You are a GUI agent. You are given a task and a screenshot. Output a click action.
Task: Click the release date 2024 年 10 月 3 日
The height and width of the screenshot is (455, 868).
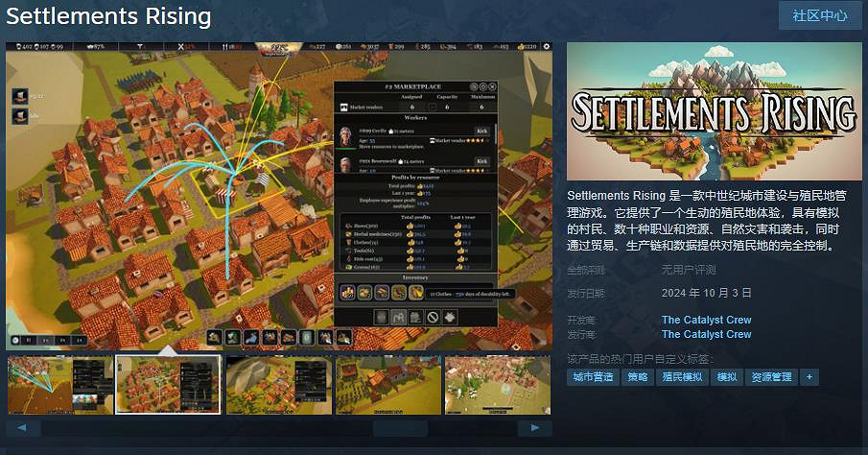pos(706,293)
